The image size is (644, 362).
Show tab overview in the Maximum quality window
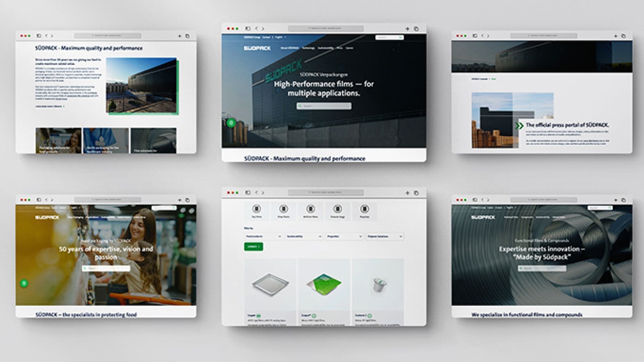[188, 36]
